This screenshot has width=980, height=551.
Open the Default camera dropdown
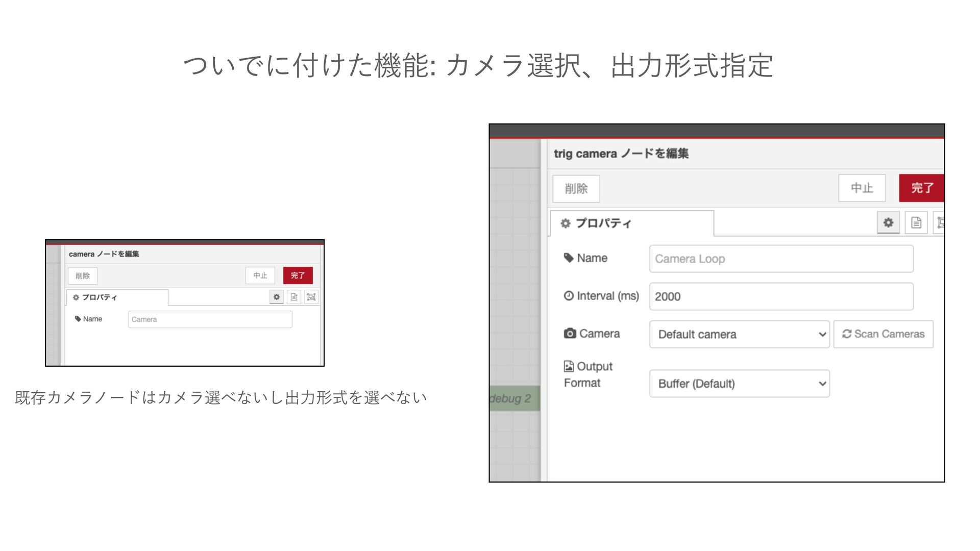[x=739, y=334]
